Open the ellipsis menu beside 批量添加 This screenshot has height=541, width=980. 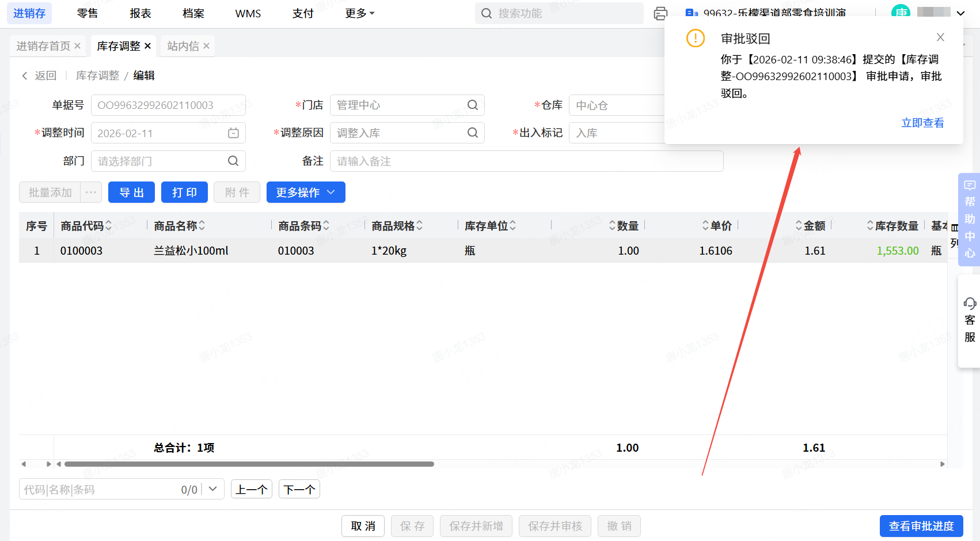91,192
